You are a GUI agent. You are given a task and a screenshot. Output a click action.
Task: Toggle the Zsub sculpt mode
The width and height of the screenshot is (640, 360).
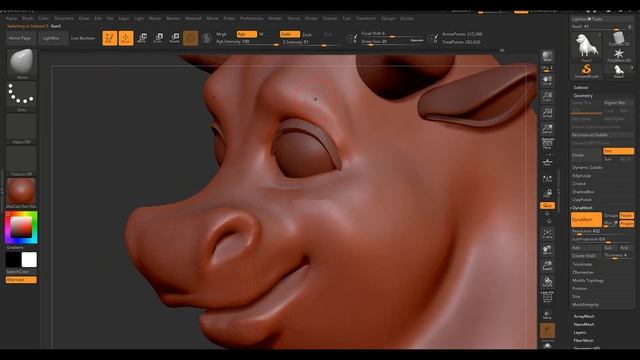click(x=307, y=35)
